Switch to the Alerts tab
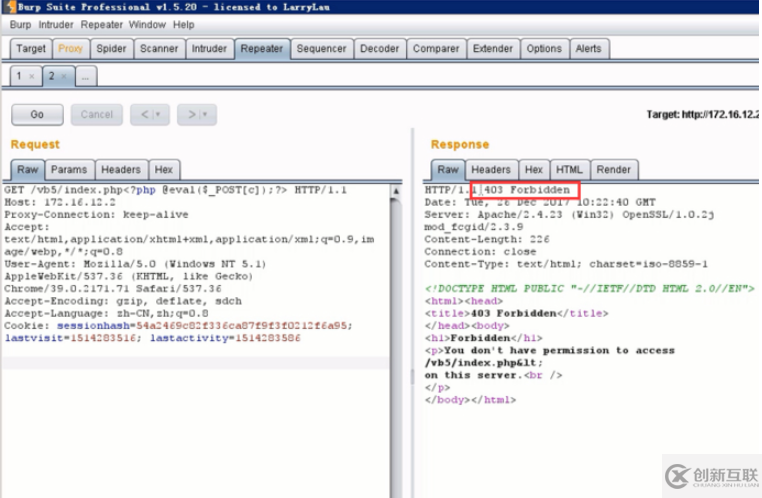The width and height of the screenshot is (762, 498). (x=589, y=49)
